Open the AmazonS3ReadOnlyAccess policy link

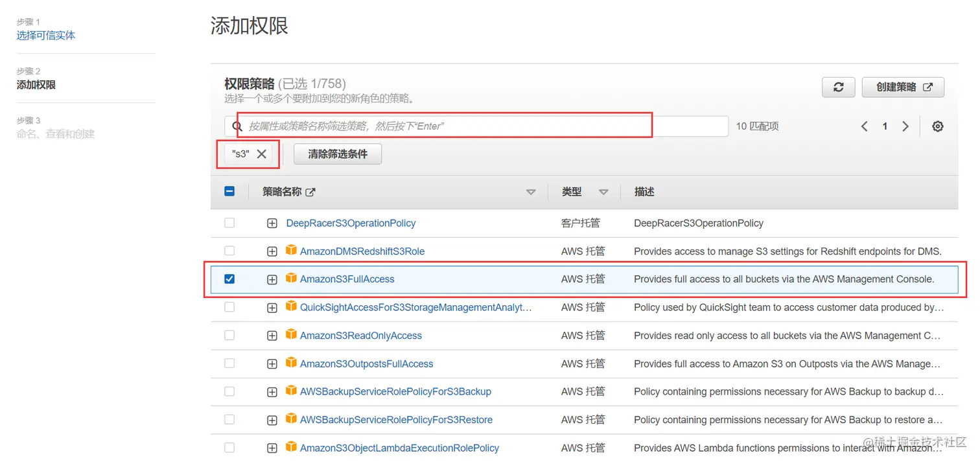361,336
